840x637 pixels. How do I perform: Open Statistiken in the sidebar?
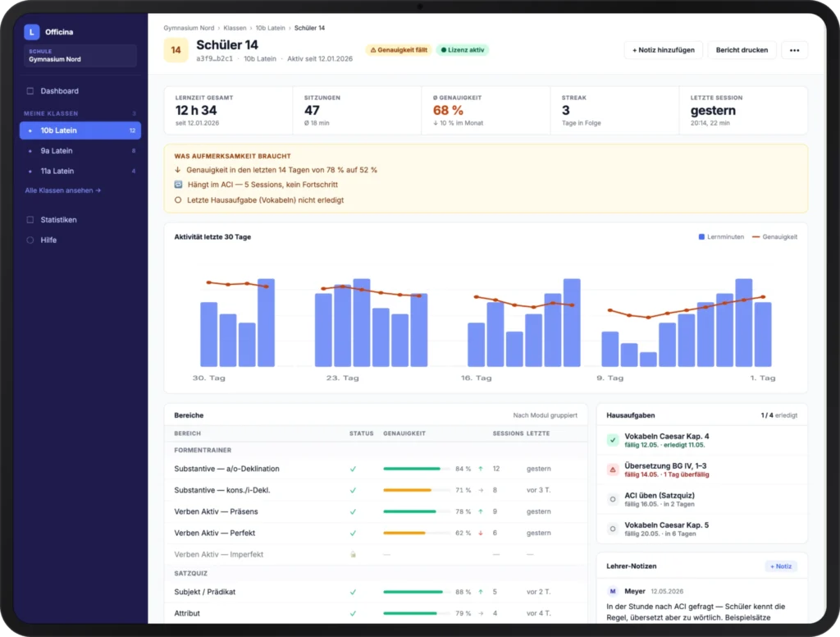(x=80, y=220)
